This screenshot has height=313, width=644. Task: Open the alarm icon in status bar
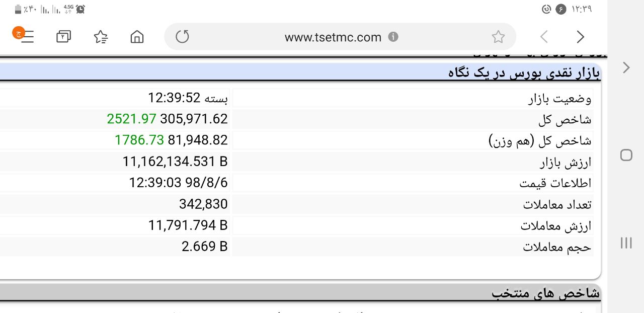point(80,9)
